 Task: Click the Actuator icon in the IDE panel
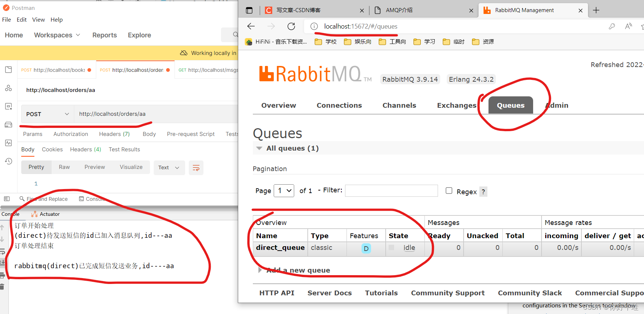34,214
